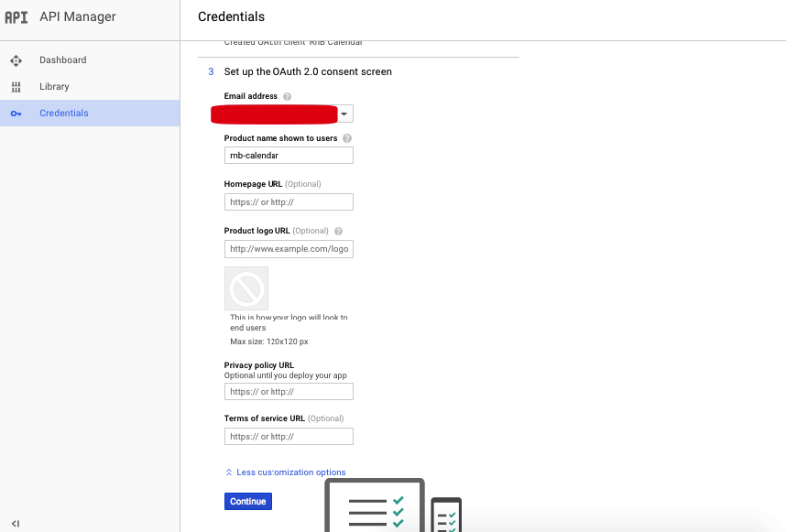Click the logo preview placeholder image

tap(246, 288)
